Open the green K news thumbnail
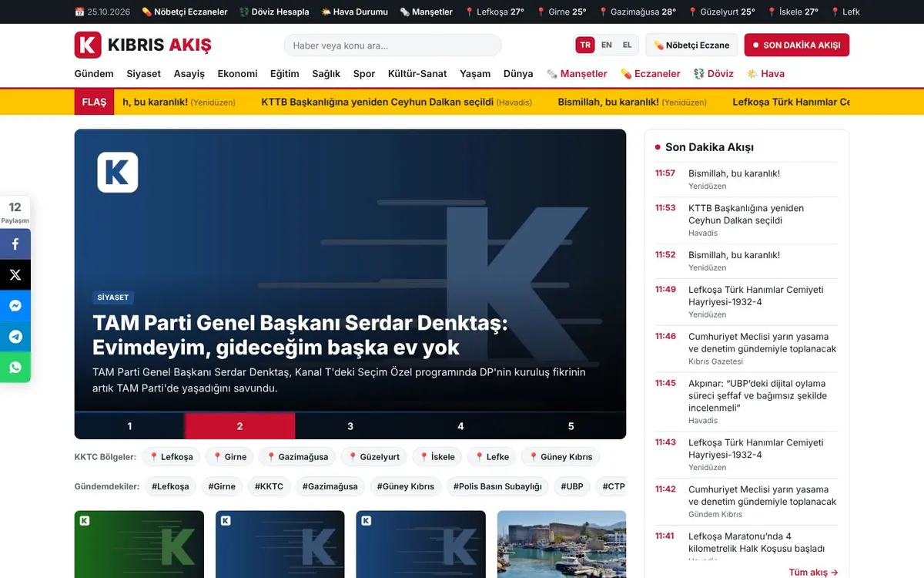Image resolution: width=924 pixels, height=578 pixels. point(139,544)
